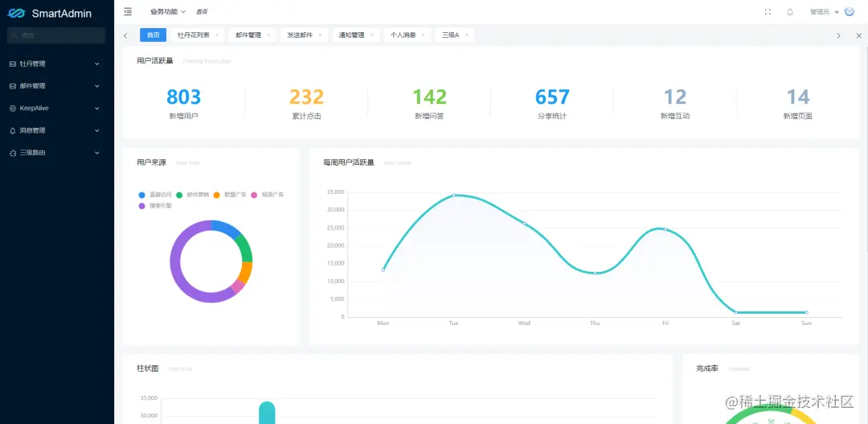Click the 803 新增用户 statistic
868x424 pixels.
click(x=184, y=104)
